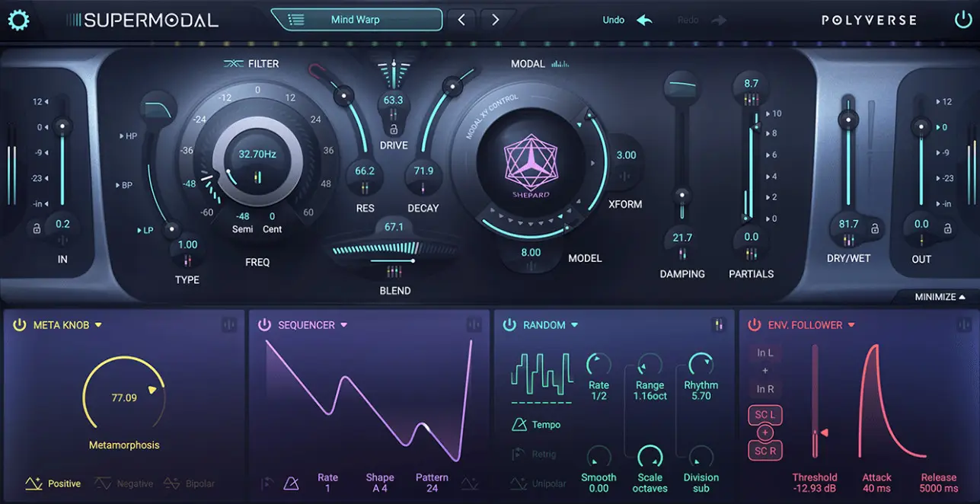Select Bipolar polarity mode

tap(189, 483)
